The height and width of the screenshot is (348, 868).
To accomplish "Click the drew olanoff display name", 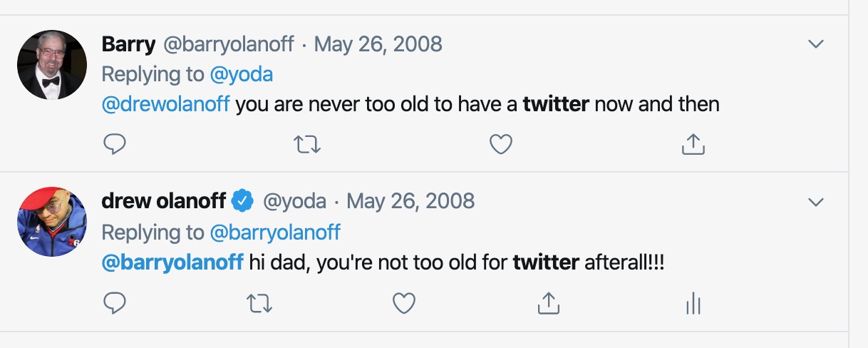I will [164, 202].
